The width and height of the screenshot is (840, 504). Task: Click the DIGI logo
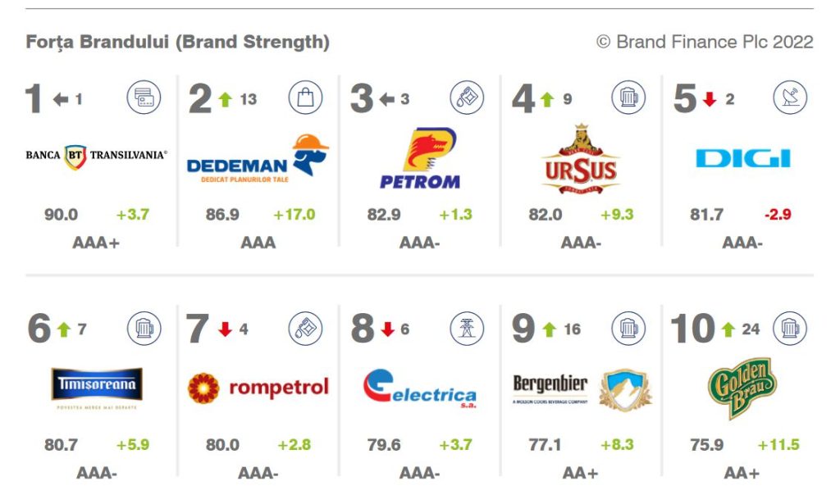pos(742,158)
